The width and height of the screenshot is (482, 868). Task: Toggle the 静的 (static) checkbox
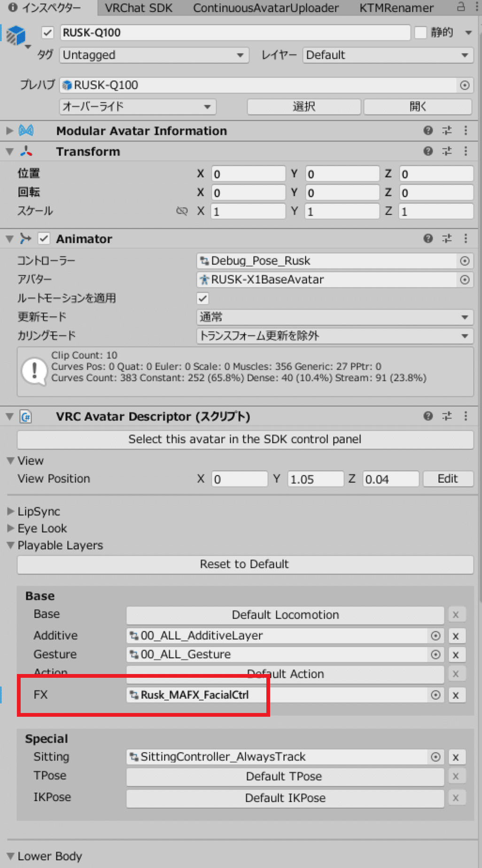click(x=420, y=32)
